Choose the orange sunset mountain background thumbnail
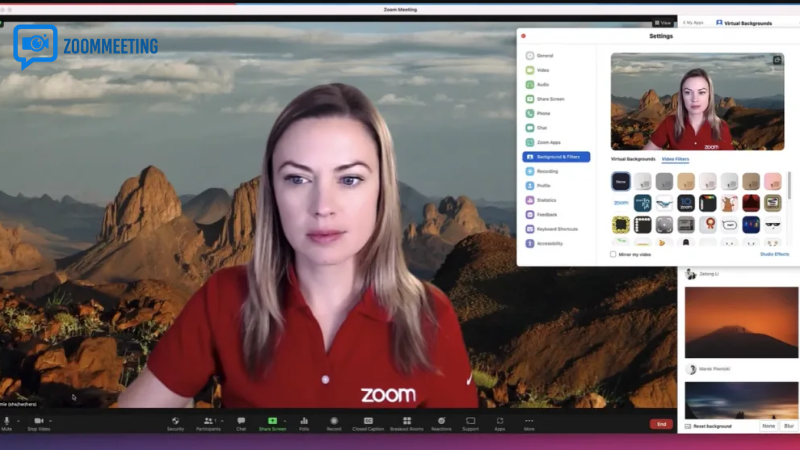The width and height of the screenshot is (800, 450). pyautogui.click(x=741, y=322)
